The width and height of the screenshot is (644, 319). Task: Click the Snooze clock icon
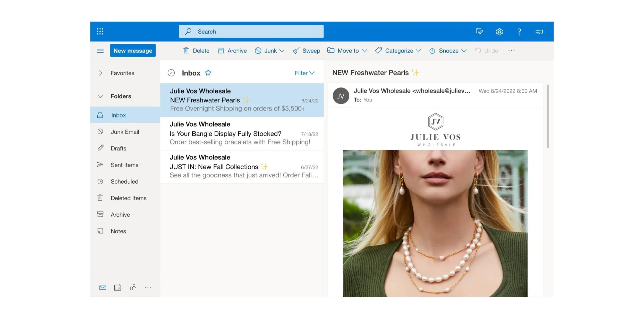(x=432, y=51)
